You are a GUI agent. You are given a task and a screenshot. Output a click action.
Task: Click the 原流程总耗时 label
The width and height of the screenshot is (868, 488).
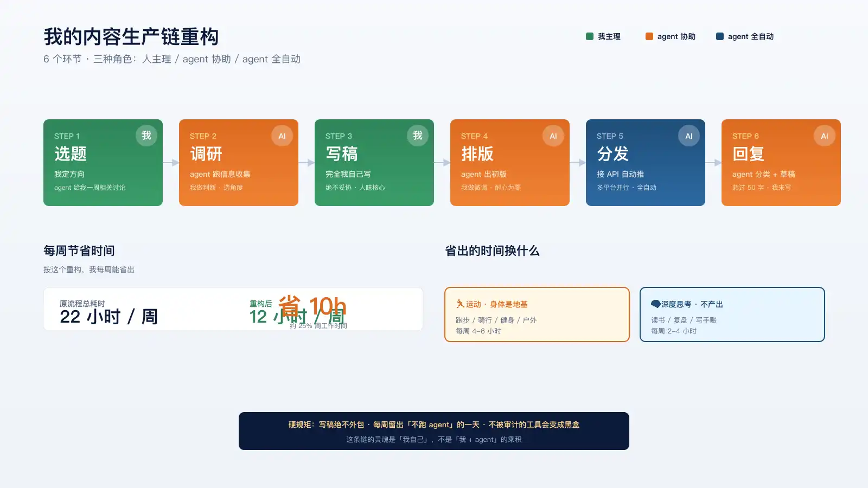pyautogui.click(x=82, y=304)
